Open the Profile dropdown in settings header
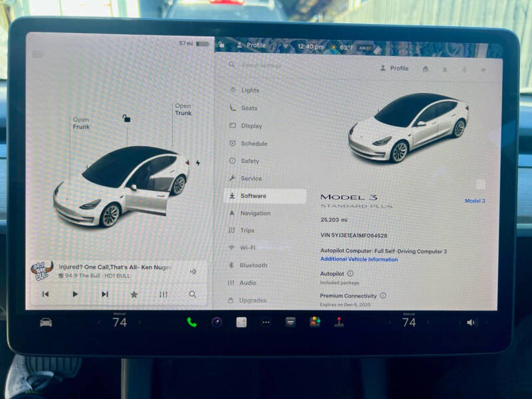Image resolution: width=532 pixels, height=399 pixels. [x=394, y=68]
